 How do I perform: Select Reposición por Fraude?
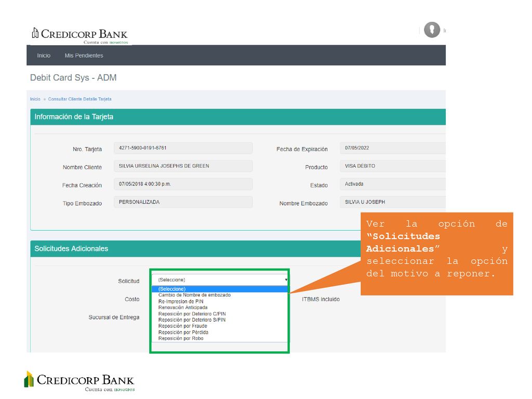182,326
